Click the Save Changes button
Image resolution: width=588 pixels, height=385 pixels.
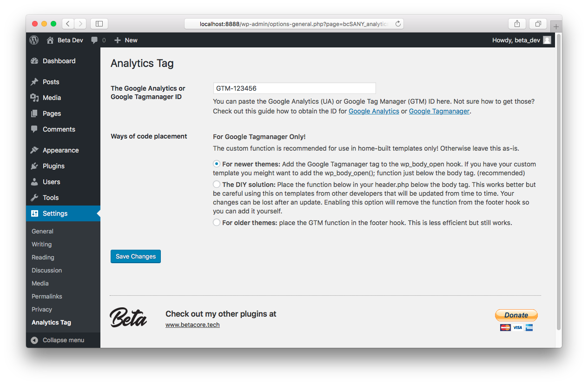(136, 256)
